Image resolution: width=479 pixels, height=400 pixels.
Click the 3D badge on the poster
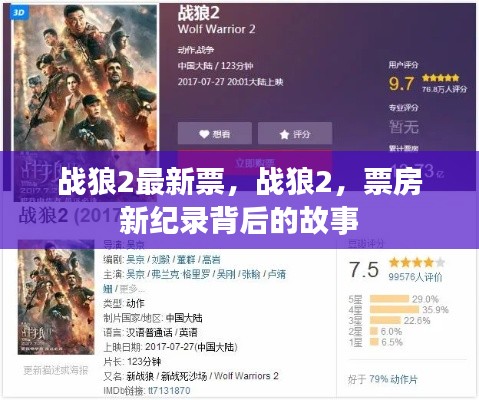(x=19, y=13)
